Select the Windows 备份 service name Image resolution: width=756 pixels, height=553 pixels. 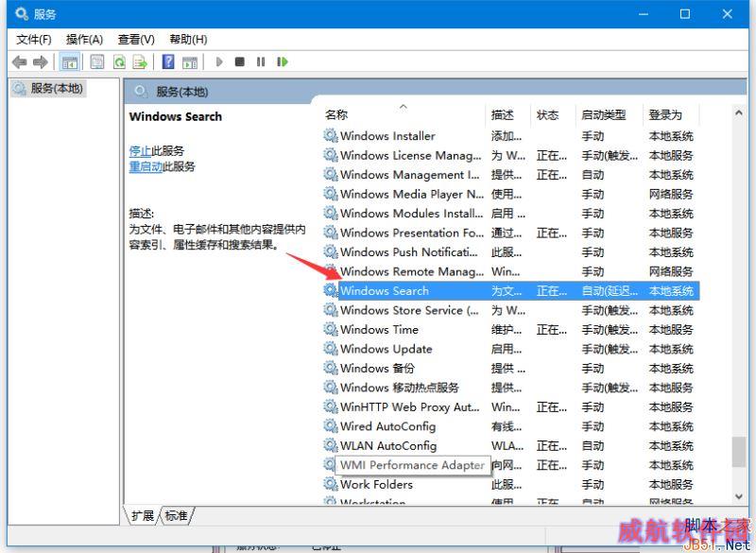pyautogui.click(x=377, y=368)
